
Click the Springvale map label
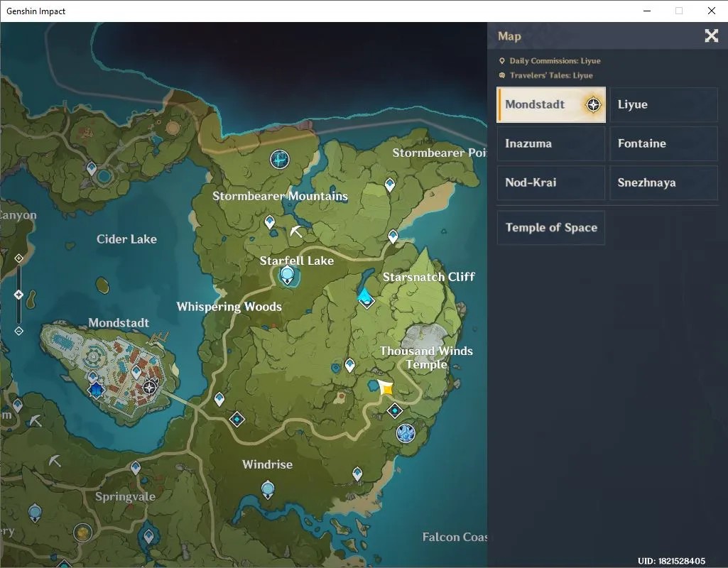pyautogui.click(x=125, y=496)
